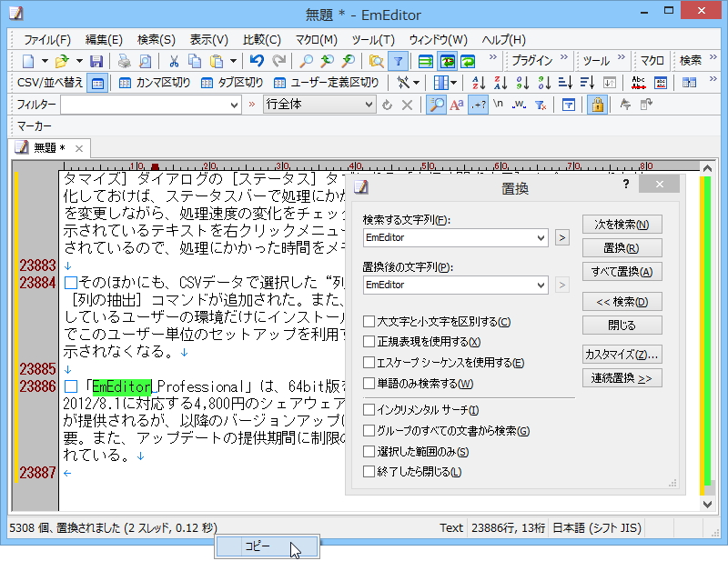Open the filter input dropdown arrow
This screenshot has height=571, width=728.
coord(233,104)
